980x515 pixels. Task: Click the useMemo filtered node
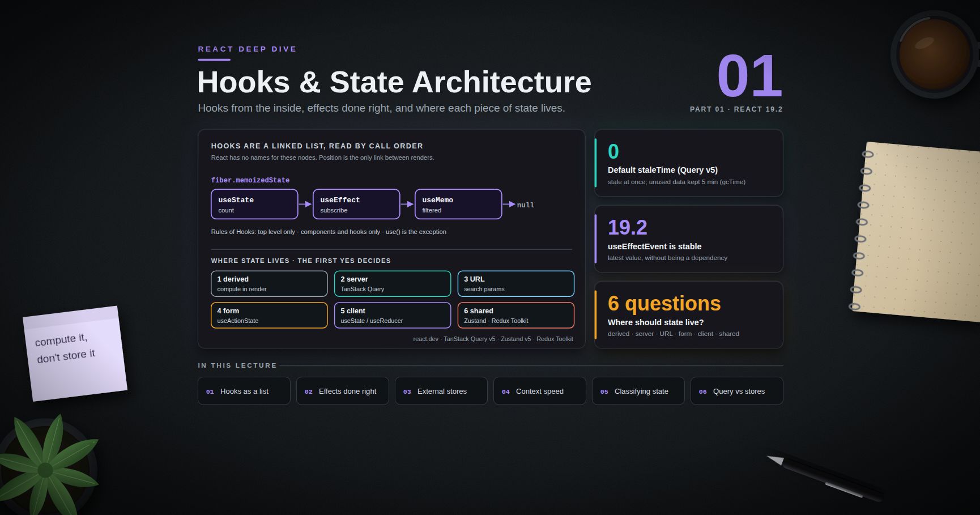[x=458, y=204]
